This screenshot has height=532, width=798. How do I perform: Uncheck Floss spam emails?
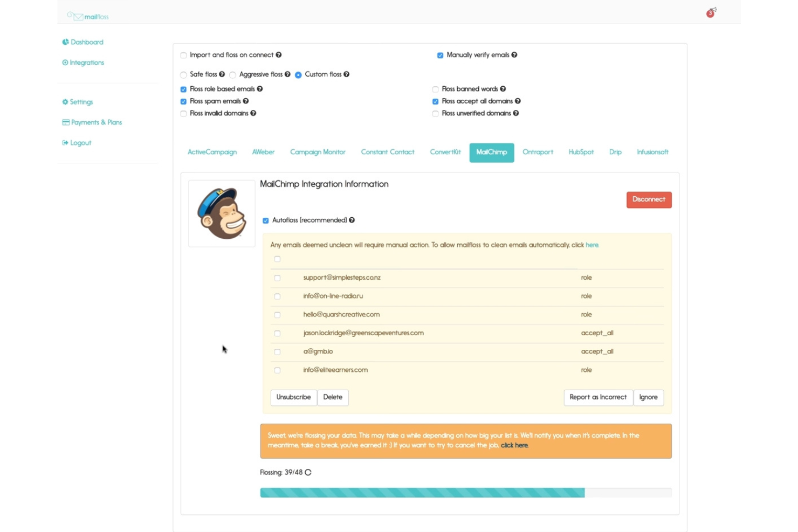(183, 102)
